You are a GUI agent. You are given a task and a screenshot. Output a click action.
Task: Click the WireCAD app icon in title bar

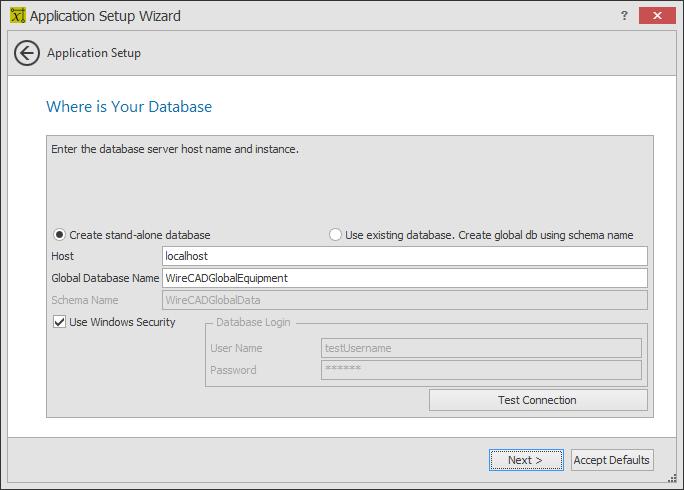pos(14,16)
